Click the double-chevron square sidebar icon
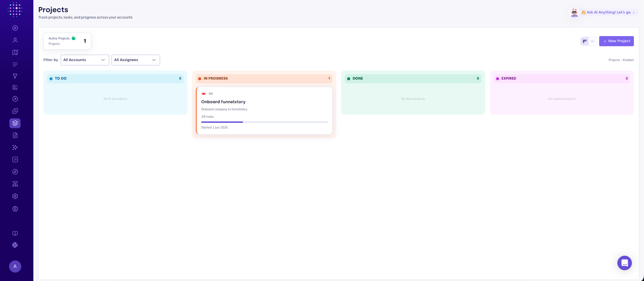Image resolution: width=644 pixels, height=281 pixels. (x=15, y=160)
